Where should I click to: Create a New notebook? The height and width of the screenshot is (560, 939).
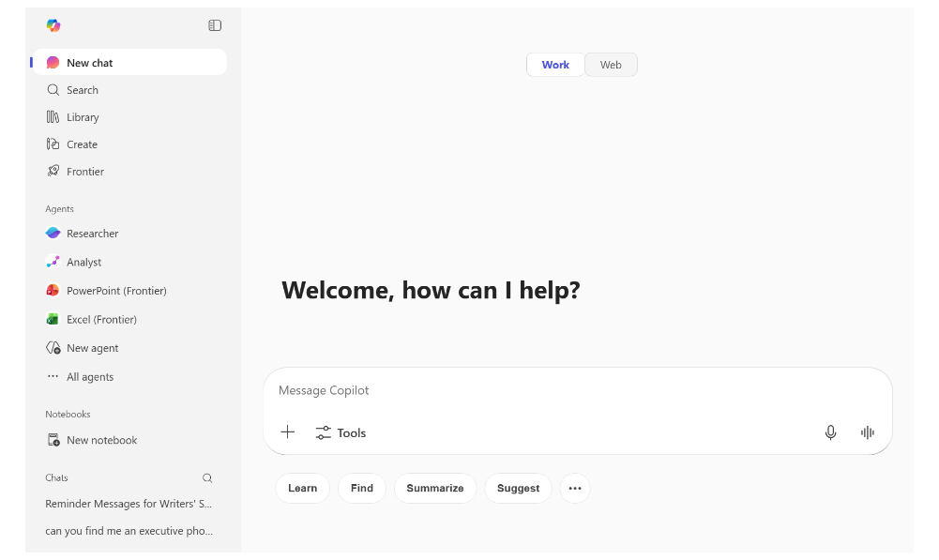click(x=101, y=440)
